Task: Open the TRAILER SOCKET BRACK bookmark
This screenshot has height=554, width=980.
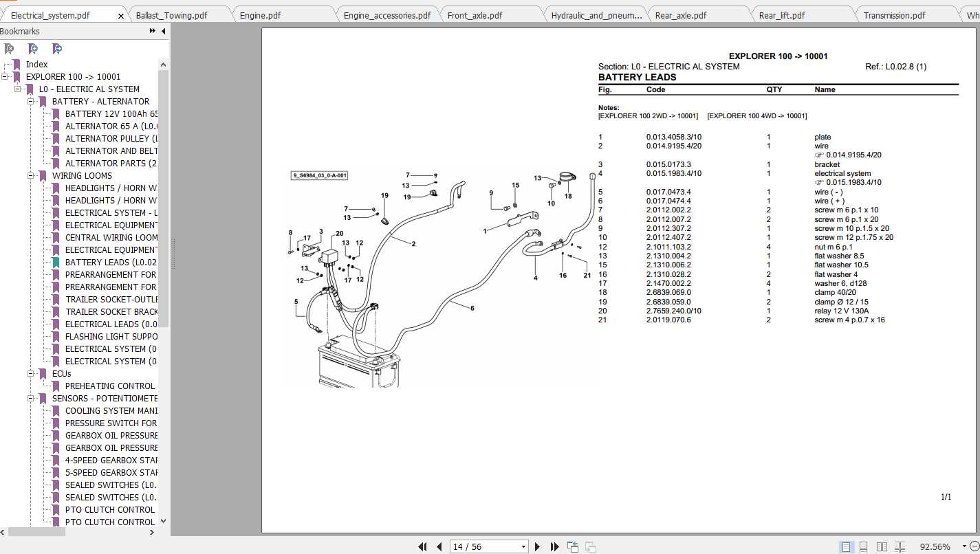Action: coord(111,312)
